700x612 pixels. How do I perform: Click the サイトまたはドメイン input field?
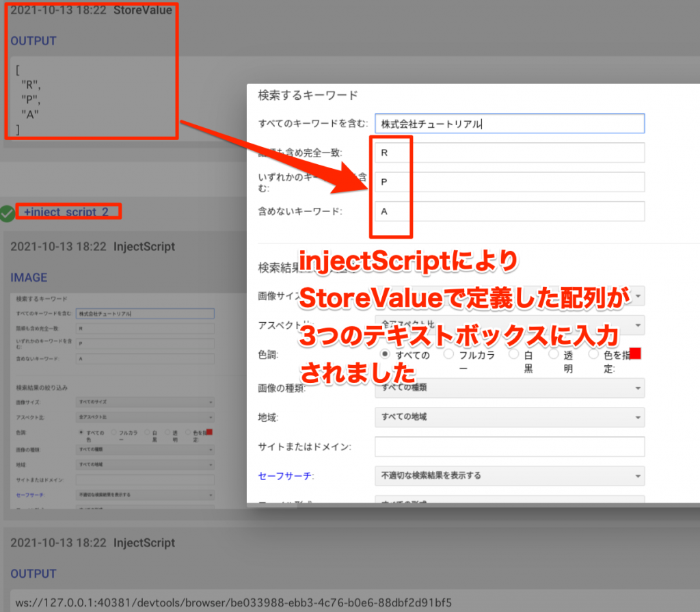pyautogui.click(x=510, y=447)
